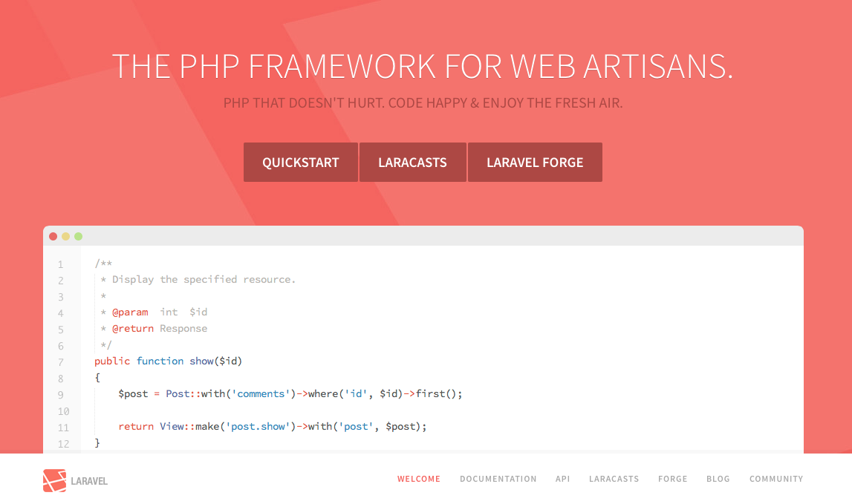Click the red dot in code window
Image resolution: width=852 pixels, height=504 pixels.
click(x=53, y=236)
